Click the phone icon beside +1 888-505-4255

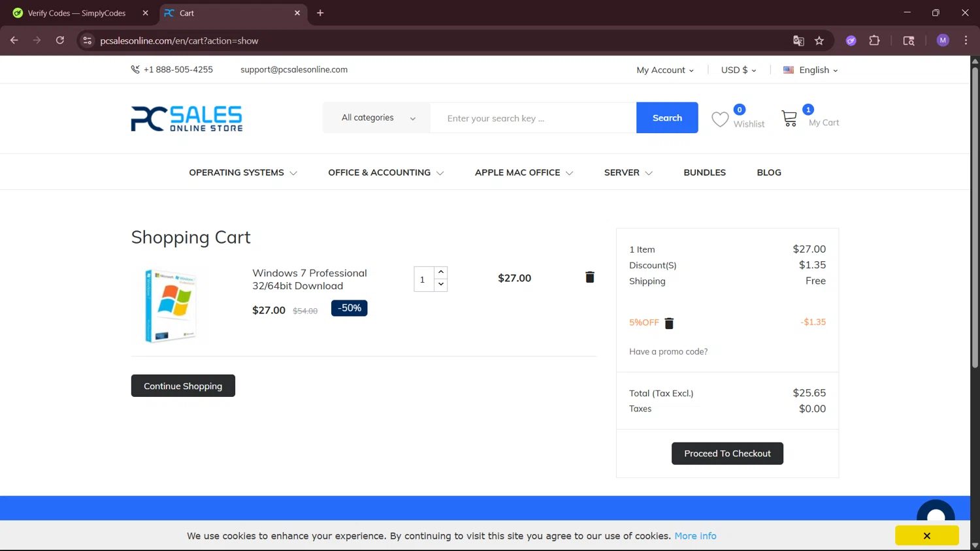(135, 69)
